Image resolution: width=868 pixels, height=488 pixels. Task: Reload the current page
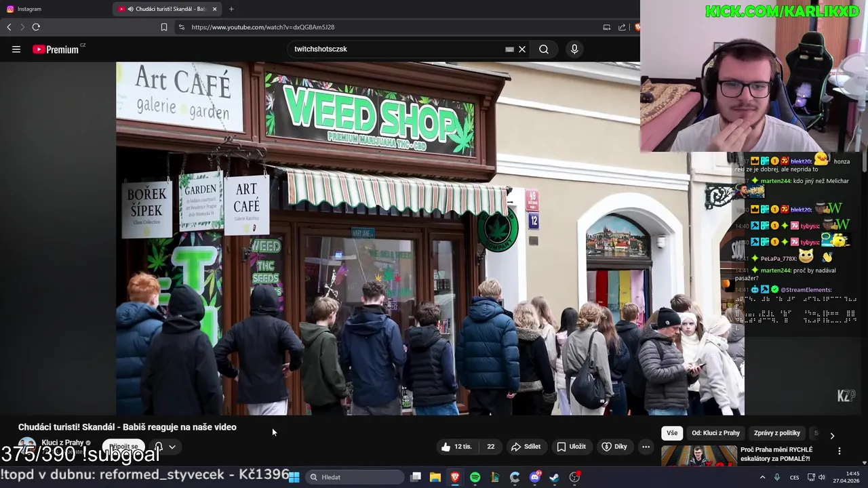click(36, 27)
